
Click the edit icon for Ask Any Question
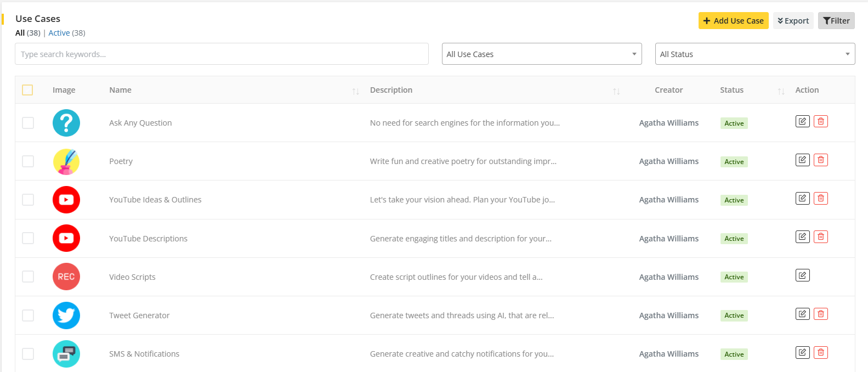[x=802, y=121]
